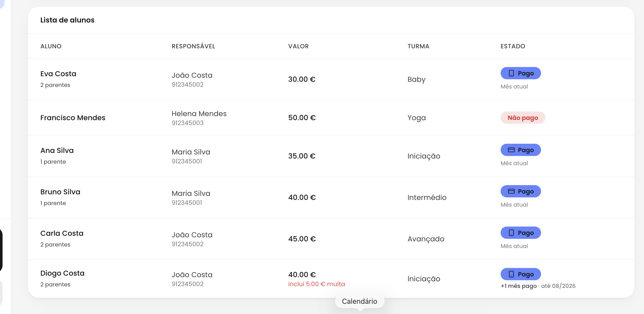Click the phone icon in Diogo Costa's Pago badge
Viewport: 644px width, 314px height.
[511, 274]
